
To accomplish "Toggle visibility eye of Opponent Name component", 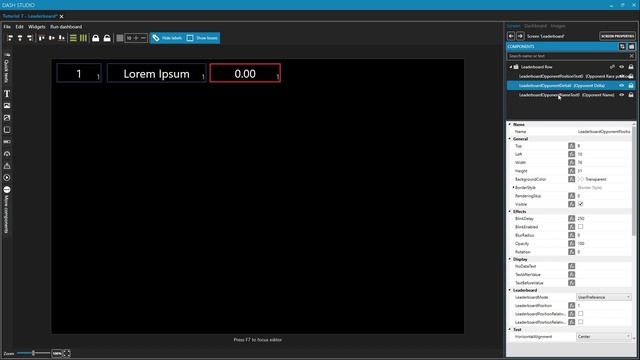I will point(622,95).
